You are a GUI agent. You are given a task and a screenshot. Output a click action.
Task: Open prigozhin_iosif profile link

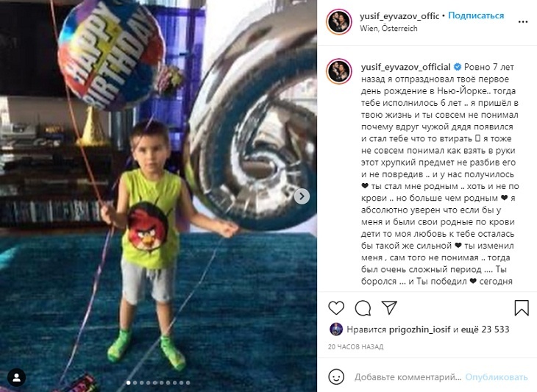point(419,329)
